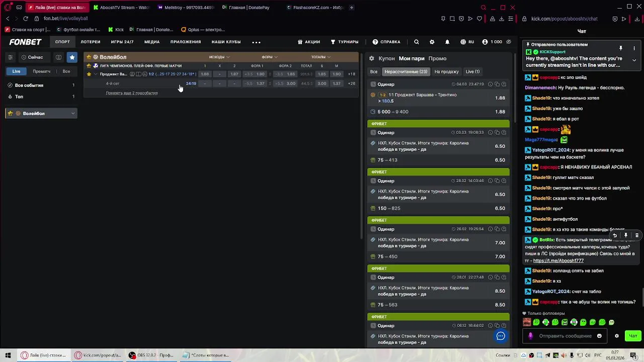Select the Прематч tab in sidebar
The height and width of the screenshot is (362, 644).
41,71
